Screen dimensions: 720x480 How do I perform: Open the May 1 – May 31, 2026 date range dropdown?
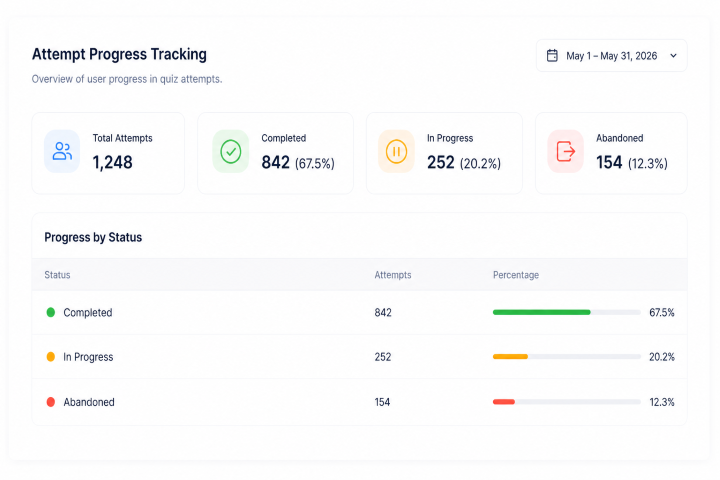(611, 56)
